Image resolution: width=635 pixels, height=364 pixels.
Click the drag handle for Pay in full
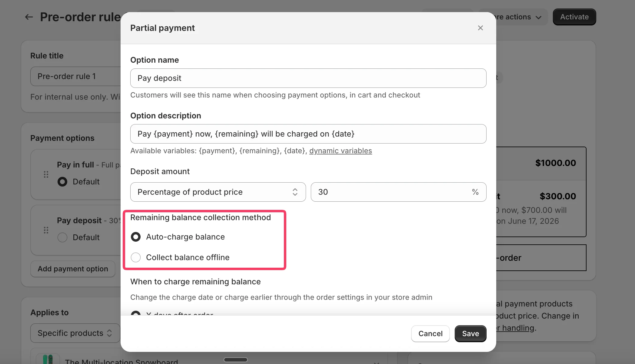pyautogui.click(x=46, y=174)
